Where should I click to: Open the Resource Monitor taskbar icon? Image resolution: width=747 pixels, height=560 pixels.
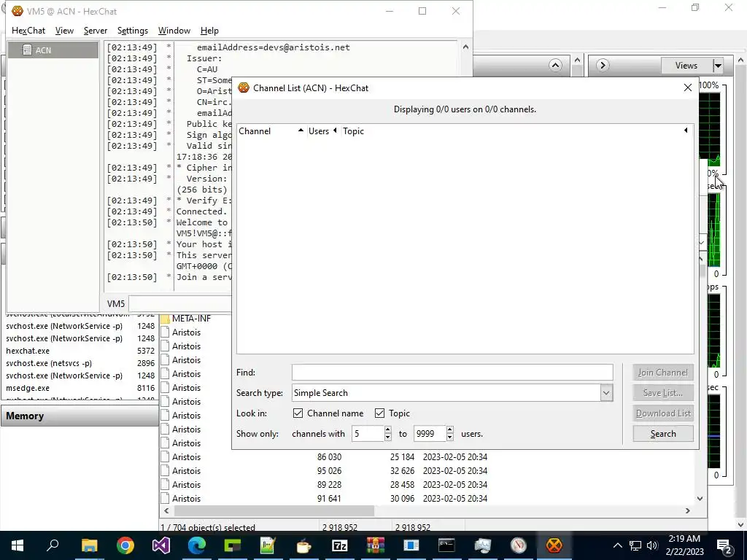519,545
